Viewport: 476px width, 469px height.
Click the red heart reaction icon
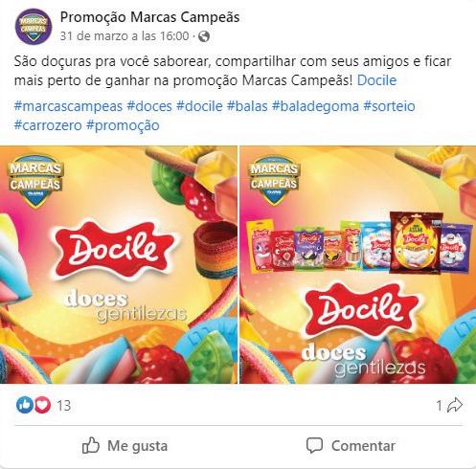tap(42, 405)
